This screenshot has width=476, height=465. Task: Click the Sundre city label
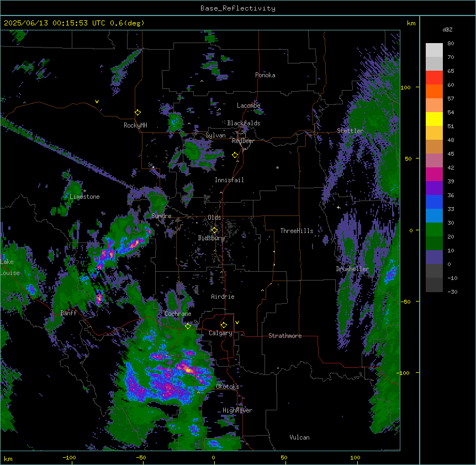[161, 216]
